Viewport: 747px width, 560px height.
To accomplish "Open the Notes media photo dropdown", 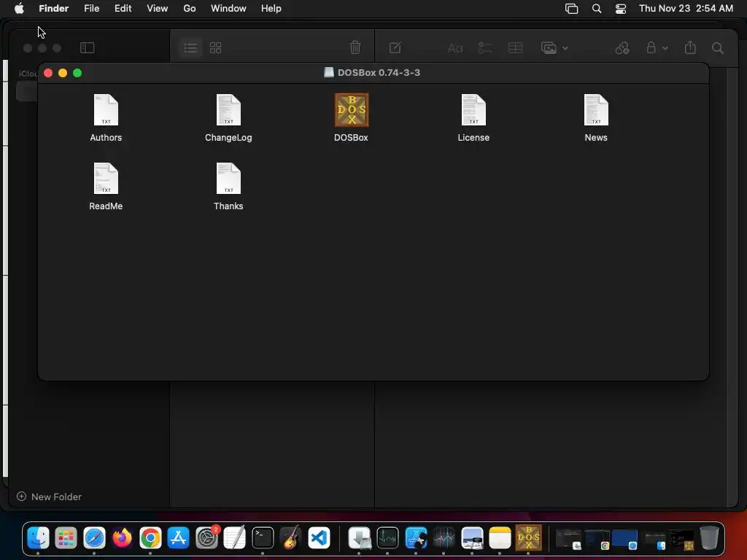I will (554, 47).
